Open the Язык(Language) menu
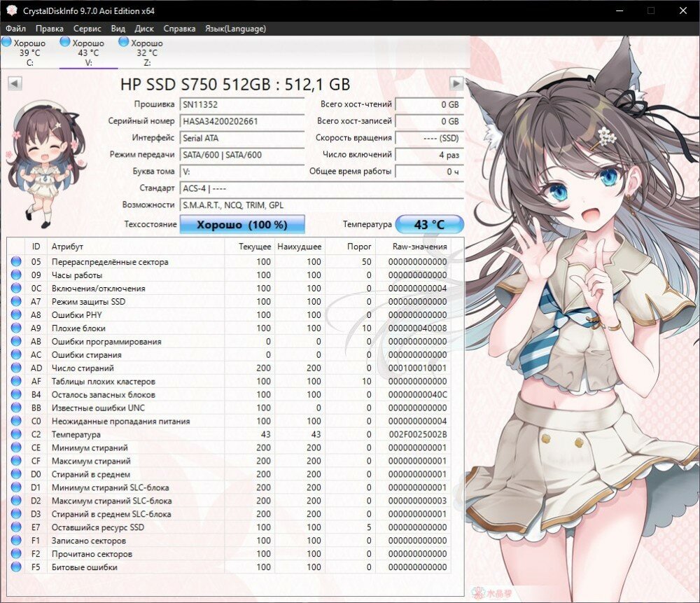The width and height of the screenshot is (700, 603). coord(235,29)
